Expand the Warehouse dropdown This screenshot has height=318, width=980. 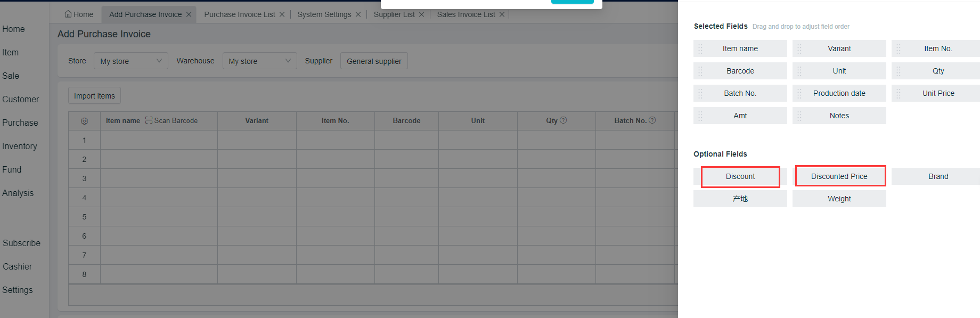[259, 61]
